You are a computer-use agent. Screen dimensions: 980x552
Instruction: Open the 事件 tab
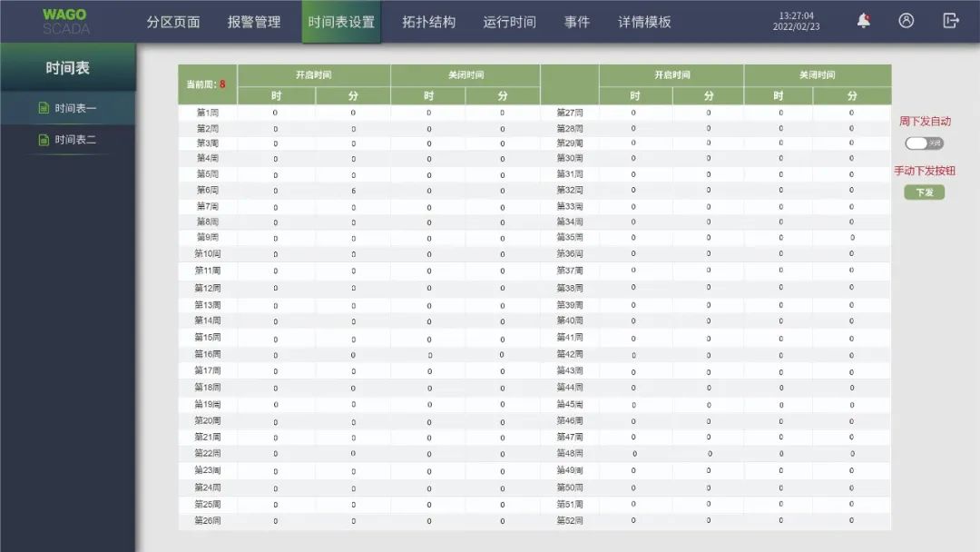[x=576, y=22]
